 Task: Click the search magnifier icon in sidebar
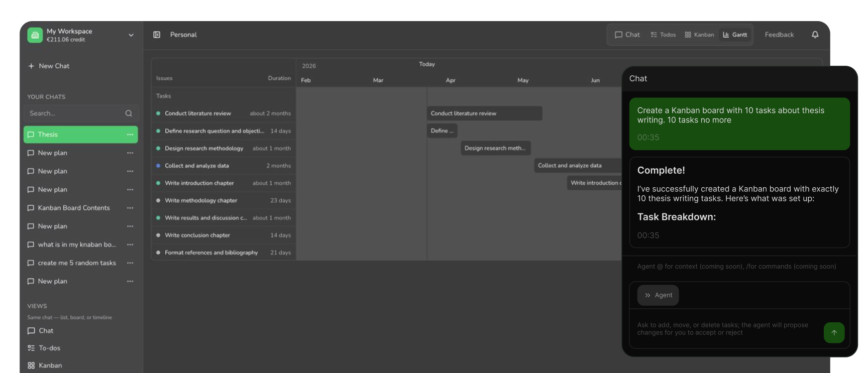[x=129, y=113]
